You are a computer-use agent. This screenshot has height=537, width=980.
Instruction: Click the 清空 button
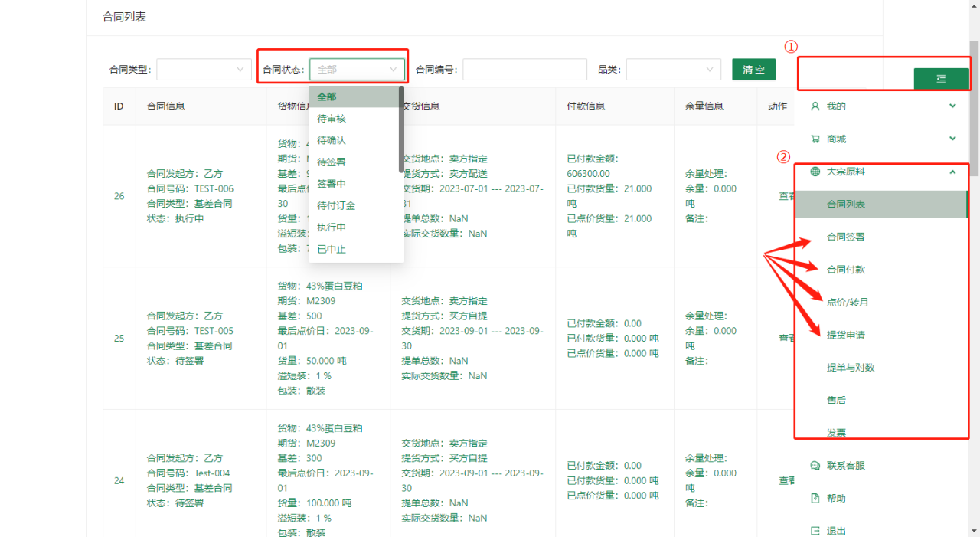point(753,69)
